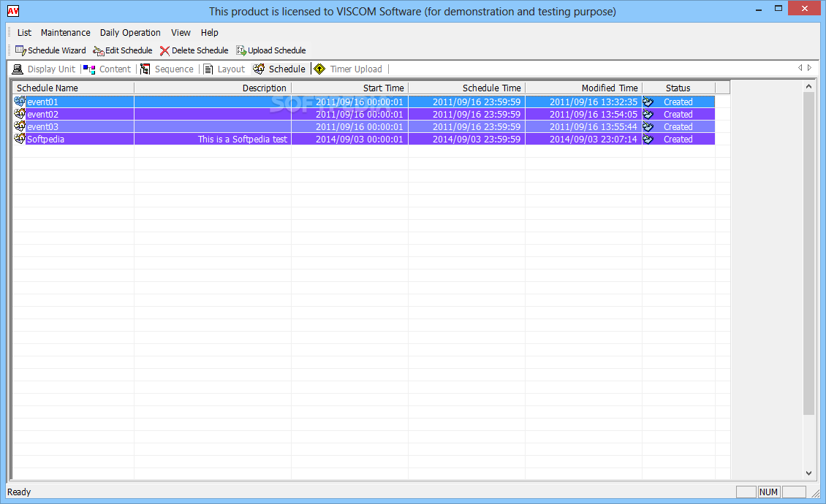Image resolution: width=826 pixels, height=504 pixels.
Task: Click the Delete Schedule label
Action: [x=200, y=50]
